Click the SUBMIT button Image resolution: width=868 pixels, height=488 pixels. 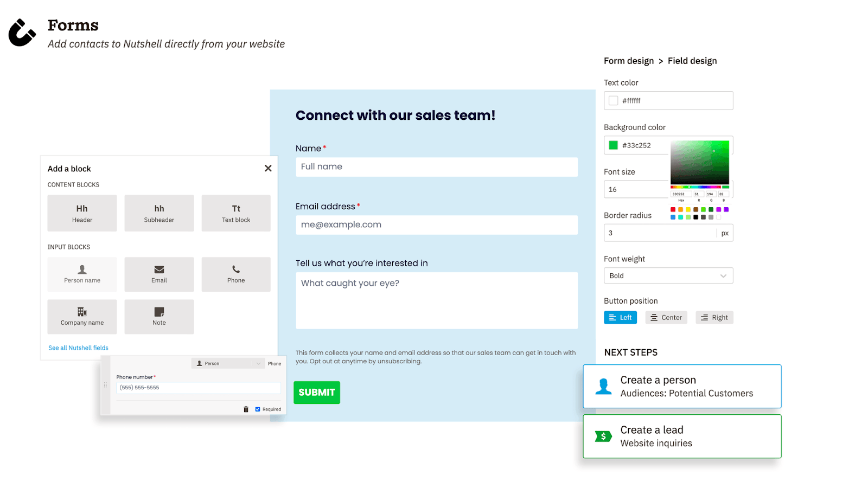point(316,392)
